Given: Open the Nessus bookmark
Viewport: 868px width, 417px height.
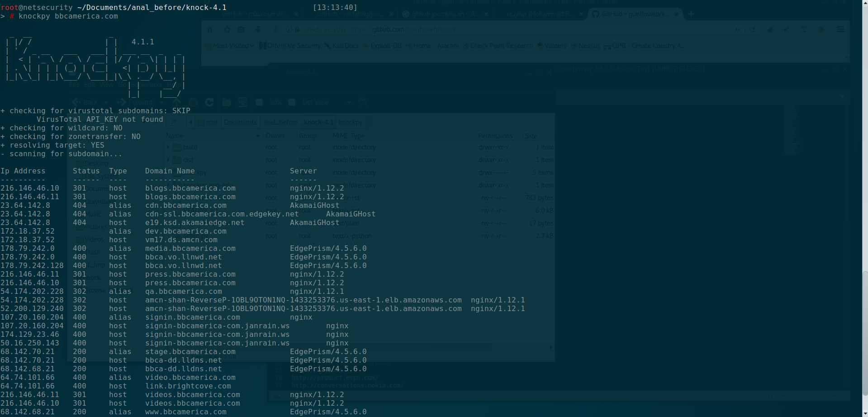Looking at the screenshot, I should point(585,46).
